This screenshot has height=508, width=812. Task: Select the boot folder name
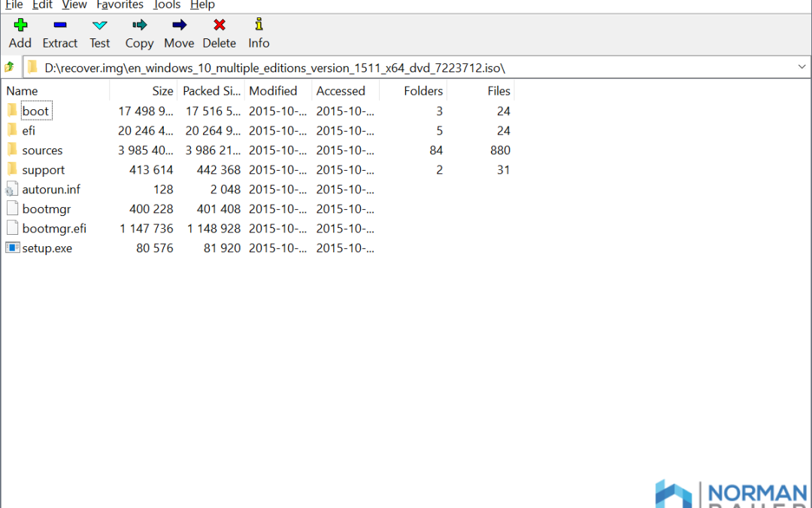[35, 111]
